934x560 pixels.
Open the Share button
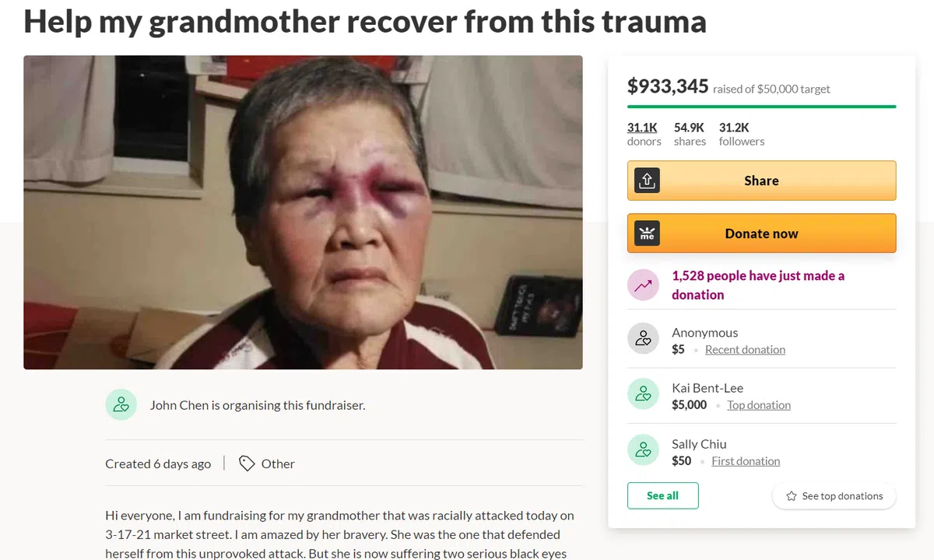[761, 180]
